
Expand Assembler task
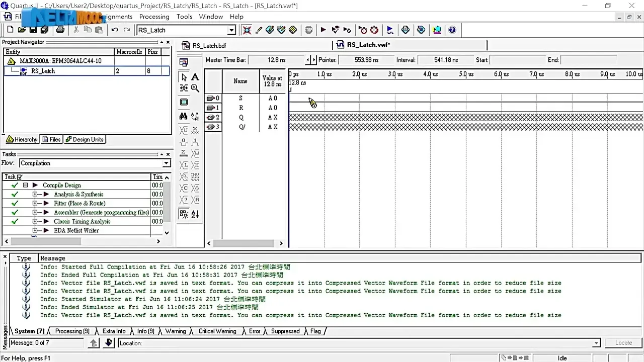[x=35, y=213]
